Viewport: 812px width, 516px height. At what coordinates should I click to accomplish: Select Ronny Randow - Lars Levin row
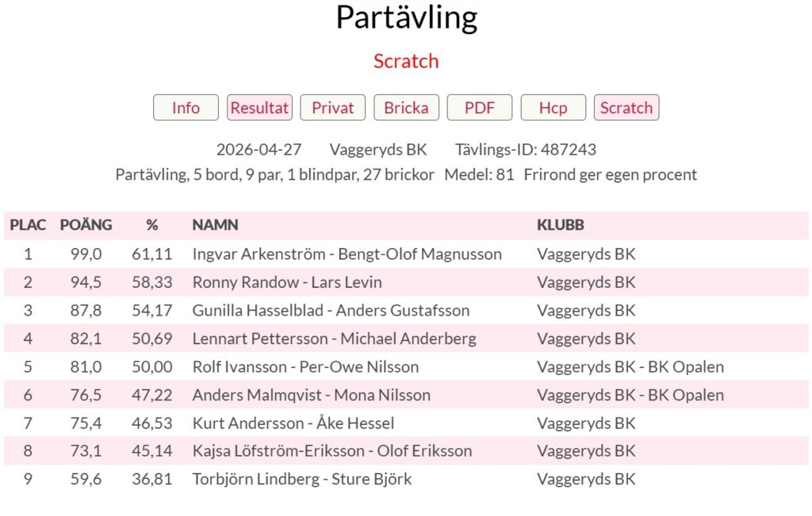286,282
